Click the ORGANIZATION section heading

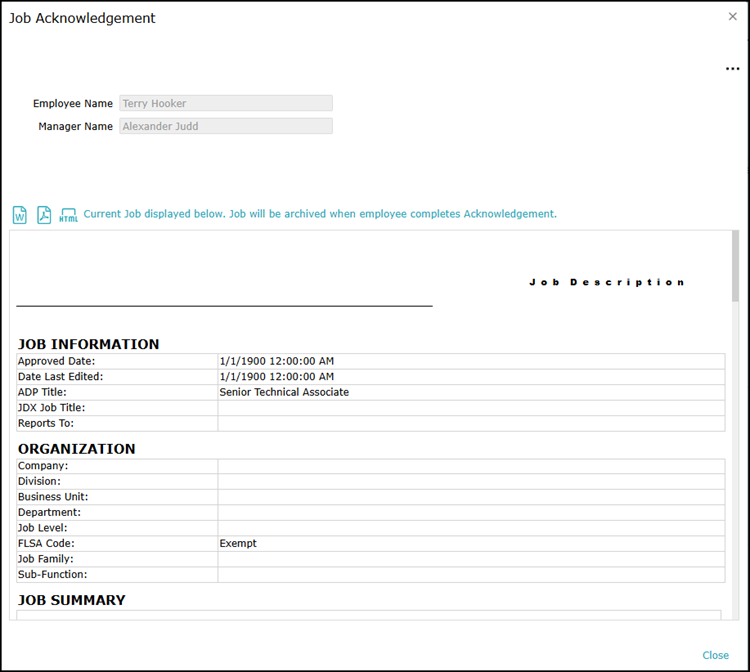(77, 449)
